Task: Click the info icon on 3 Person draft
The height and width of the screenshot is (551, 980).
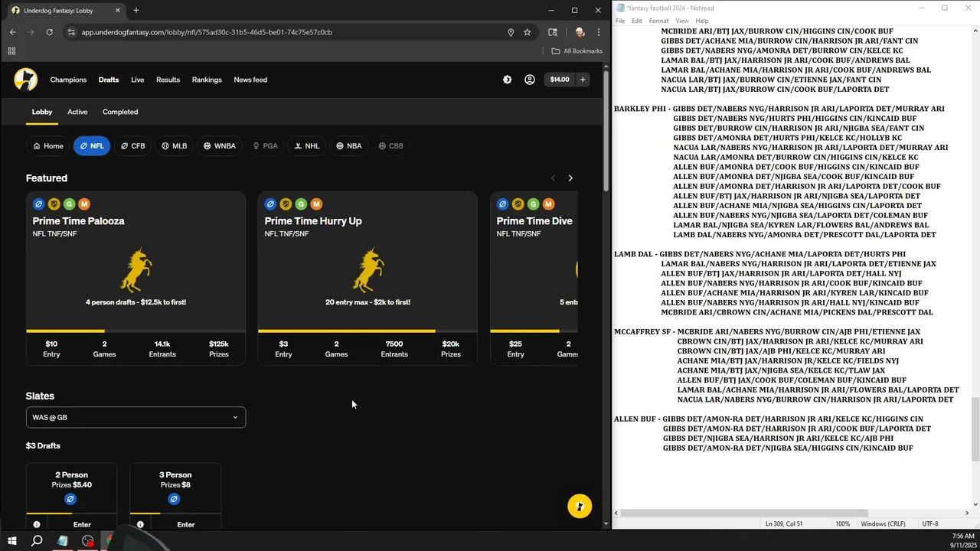Action: 140,524
